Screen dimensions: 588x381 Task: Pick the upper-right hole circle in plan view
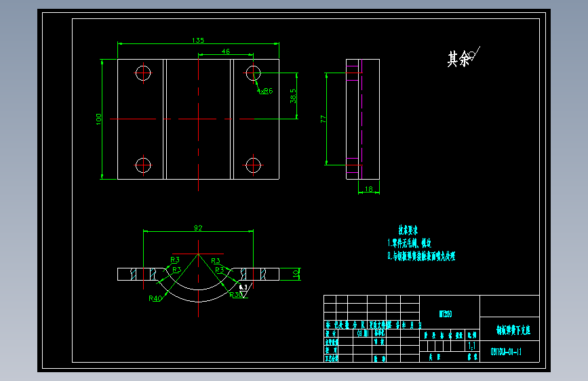pyautogui.click(x=253, y=73)
